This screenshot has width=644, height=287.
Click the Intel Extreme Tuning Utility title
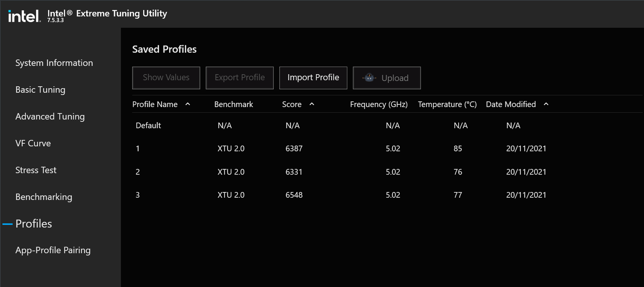[x=107, y=13]
